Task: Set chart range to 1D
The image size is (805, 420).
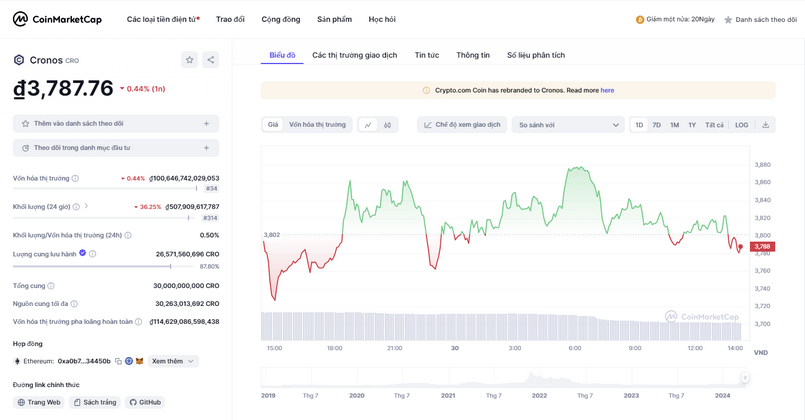Action: 639,125
